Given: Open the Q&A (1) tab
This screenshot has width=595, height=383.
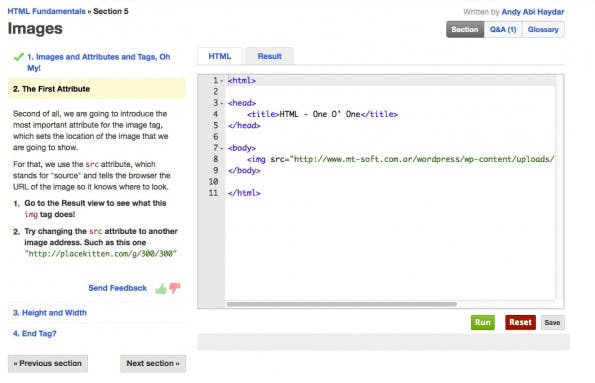Looking at the screenshot, I should [x=503, y=29].
